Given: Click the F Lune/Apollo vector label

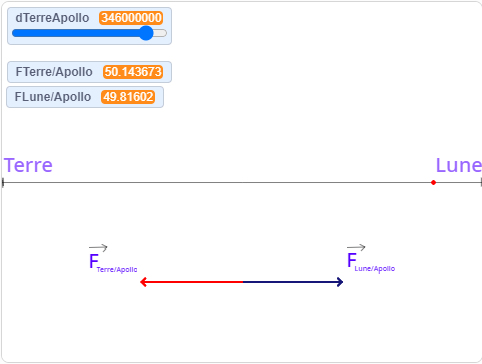Looking at the screenshot, I should coord(371,258).
